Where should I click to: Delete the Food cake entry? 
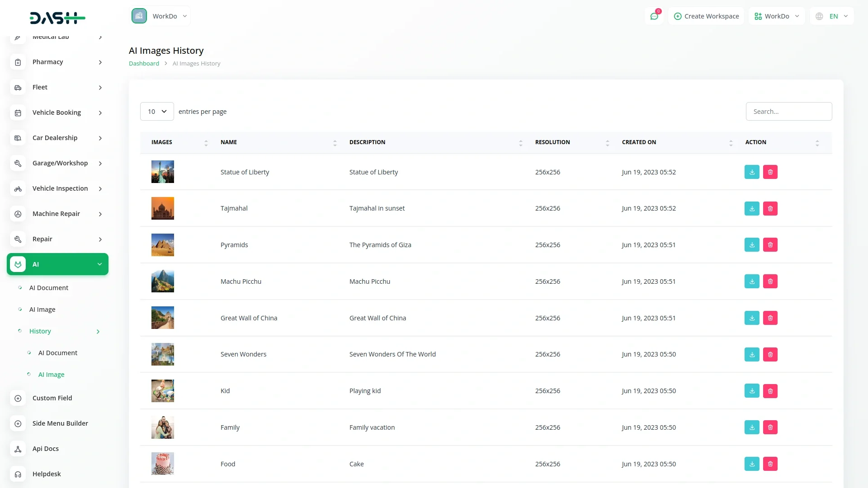tap(770, 464)
